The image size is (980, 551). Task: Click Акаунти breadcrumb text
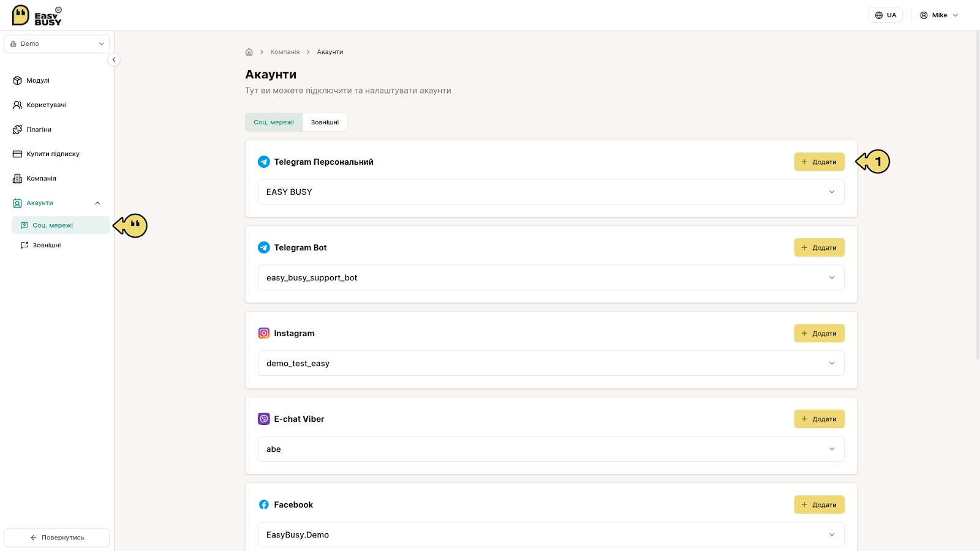point(330,52)
